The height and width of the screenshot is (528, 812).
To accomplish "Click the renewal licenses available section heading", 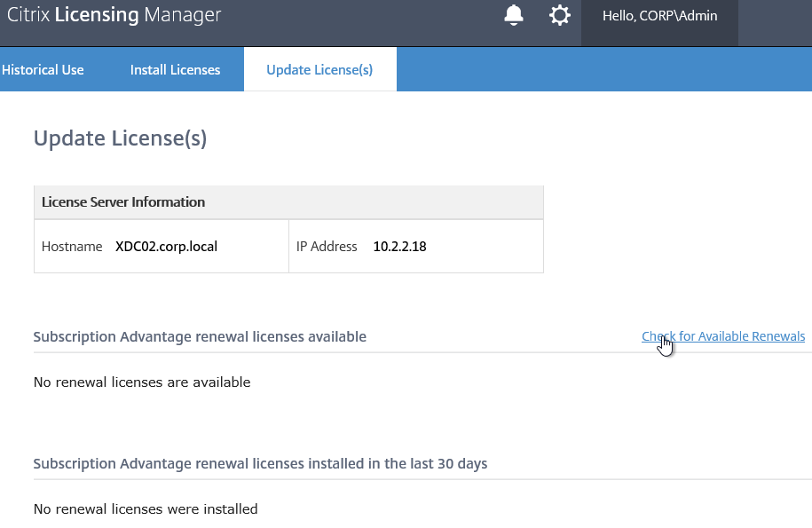I will 200,337.
